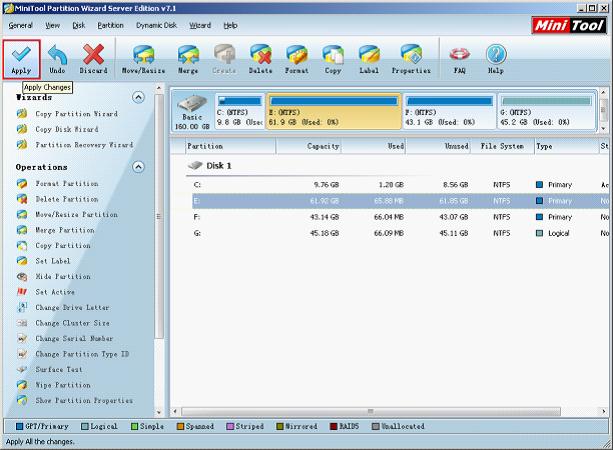Select the F: NTFS partition block in disk map

coord(449,111)
